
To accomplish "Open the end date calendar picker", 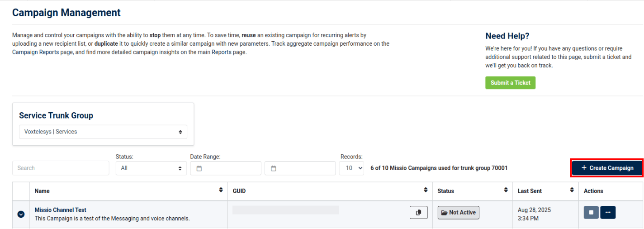I will click(x=300, y=168).
